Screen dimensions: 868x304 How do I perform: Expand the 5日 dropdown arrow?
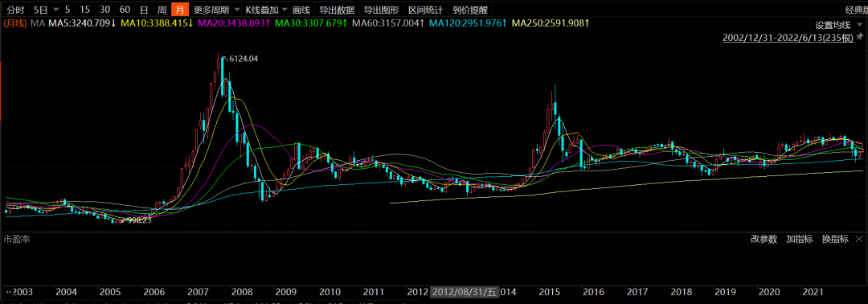(x=55, y=10)
